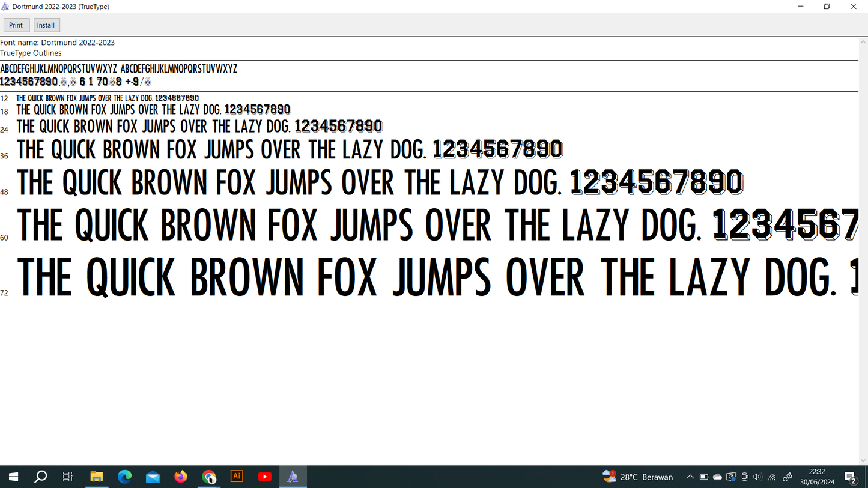The image size is (868, 488).
Task: Switch to Google Chrome in taskbar
Action: point(208,477)
